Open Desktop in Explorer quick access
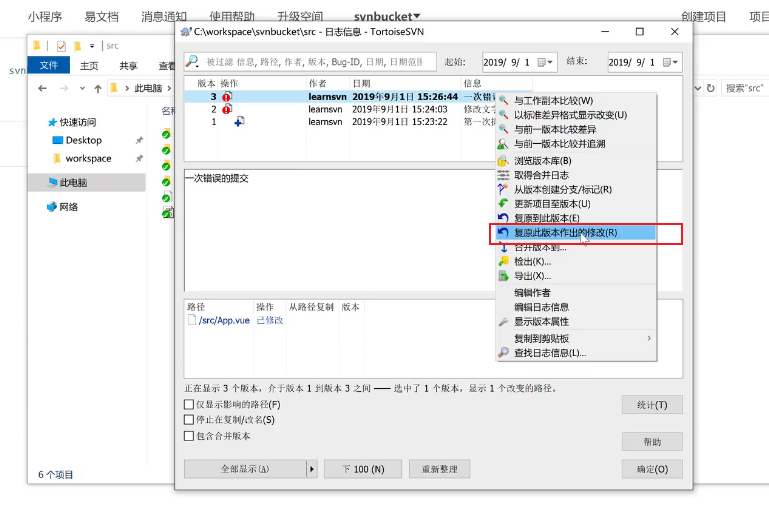The height and width of the screenshot is (512, 769). 83,140
